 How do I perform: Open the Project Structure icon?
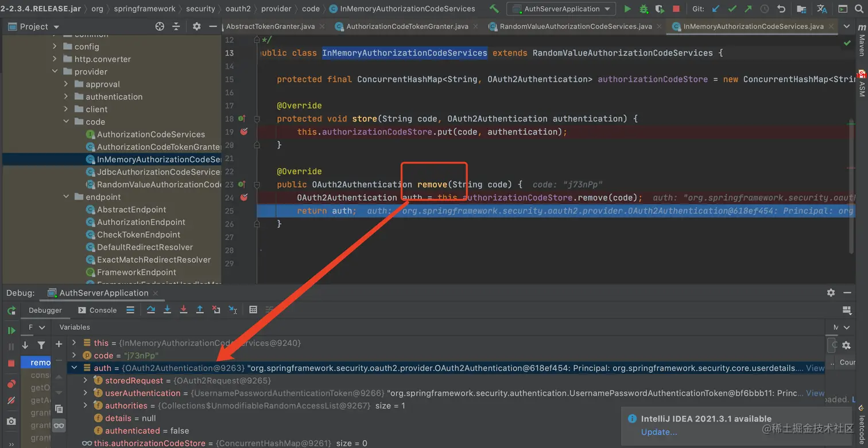[x=801, y=9]
